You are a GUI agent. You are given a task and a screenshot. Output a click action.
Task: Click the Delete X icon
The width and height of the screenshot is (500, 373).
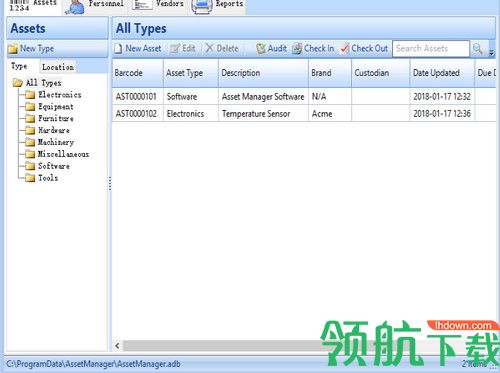click(209, 48)
